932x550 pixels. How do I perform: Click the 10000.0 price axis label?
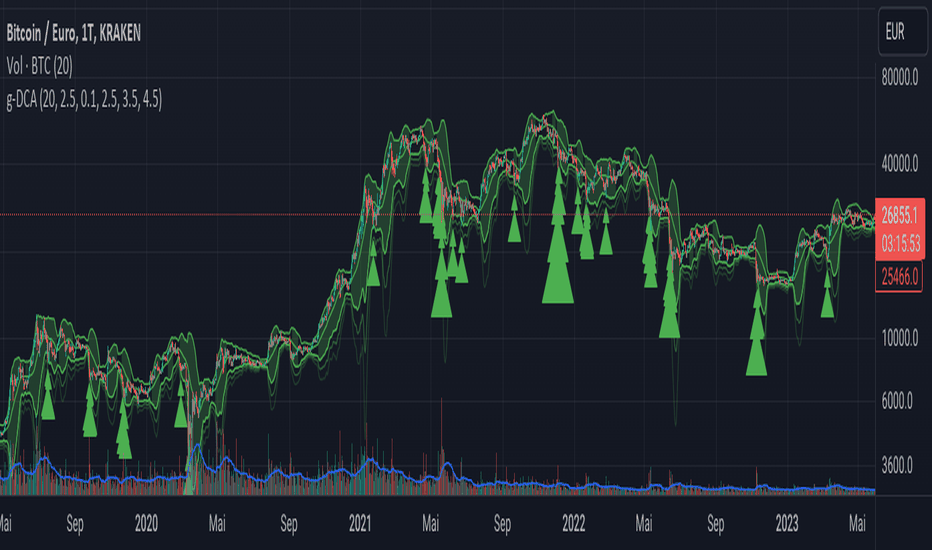tap(899, 338)
